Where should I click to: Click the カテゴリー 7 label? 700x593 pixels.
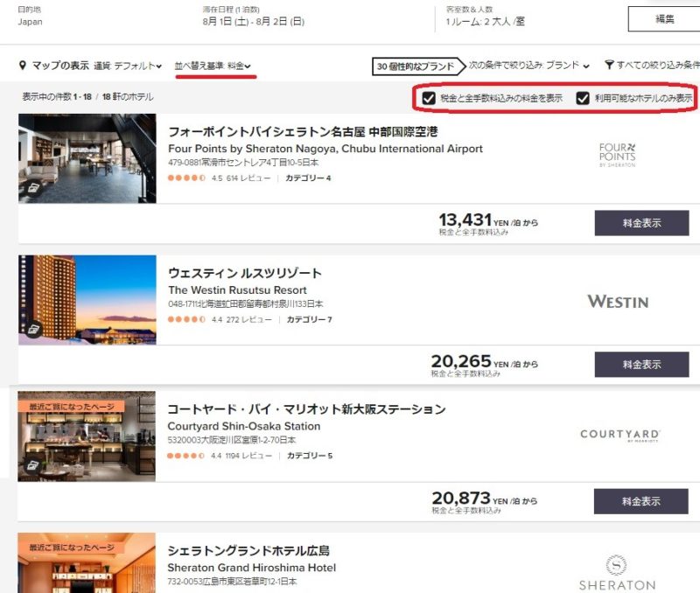pyautogui.click(x=309, y=319)
